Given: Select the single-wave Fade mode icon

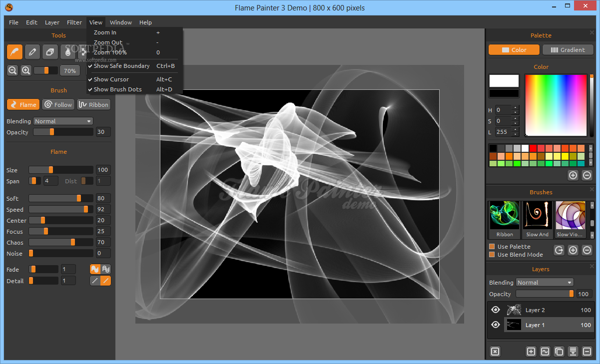Looking at the screenshot, I should coord(95,269).
